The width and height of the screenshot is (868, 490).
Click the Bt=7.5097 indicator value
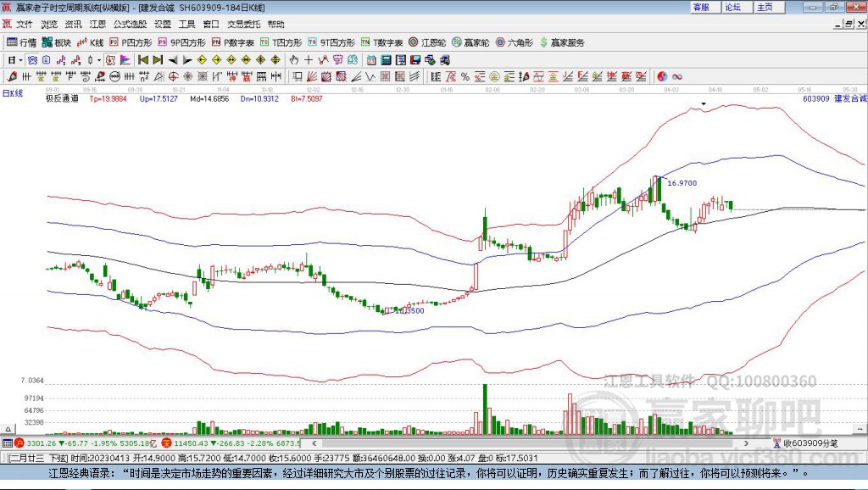coord(307,98)
